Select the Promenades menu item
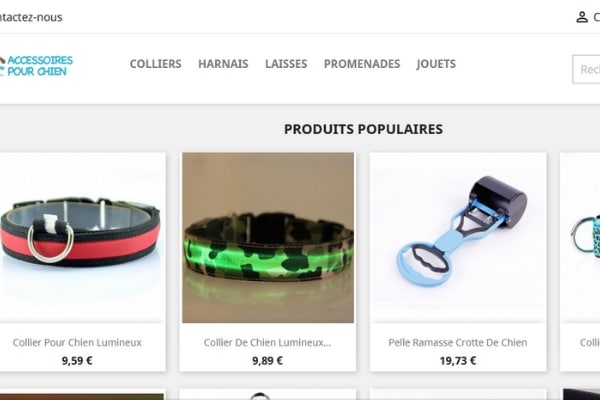The width and height of the screenshot is (600, 400). 362,64
